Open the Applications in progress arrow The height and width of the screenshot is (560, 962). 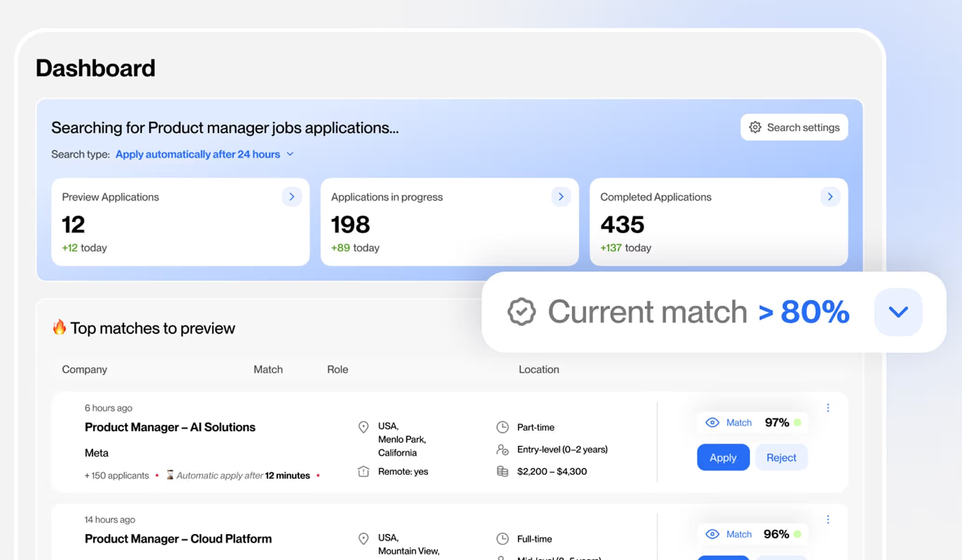tap(561, 197)
